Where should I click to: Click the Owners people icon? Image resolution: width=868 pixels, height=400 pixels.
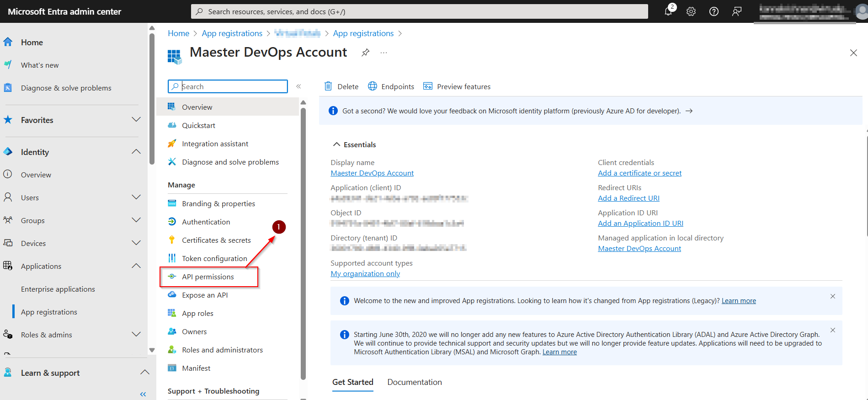[172, 331]
